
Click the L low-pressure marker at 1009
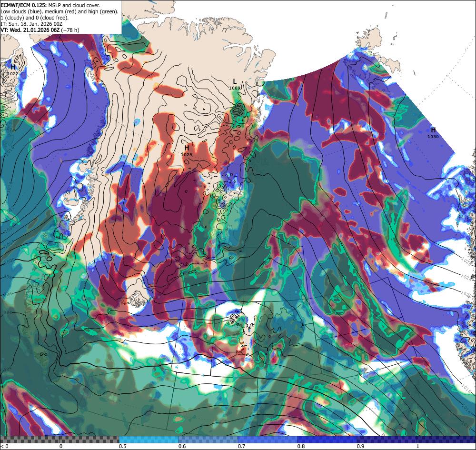click(x=234, y=81)
